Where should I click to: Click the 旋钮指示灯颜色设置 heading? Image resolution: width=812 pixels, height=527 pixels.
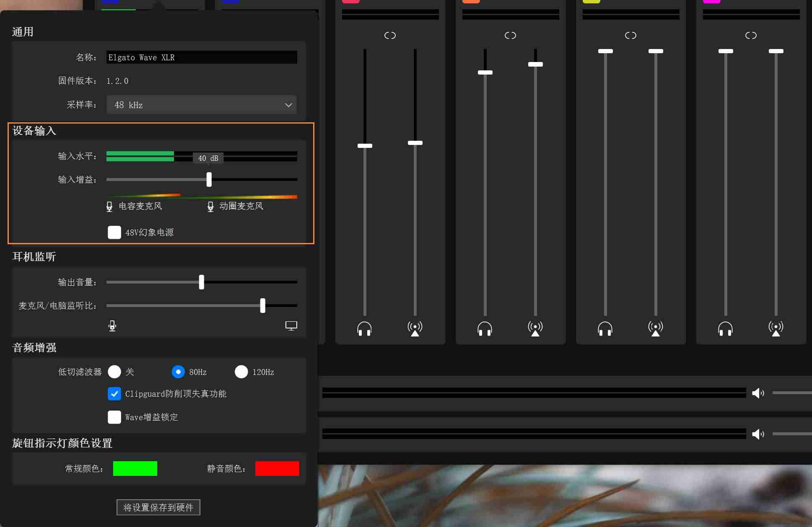[62, 443]
